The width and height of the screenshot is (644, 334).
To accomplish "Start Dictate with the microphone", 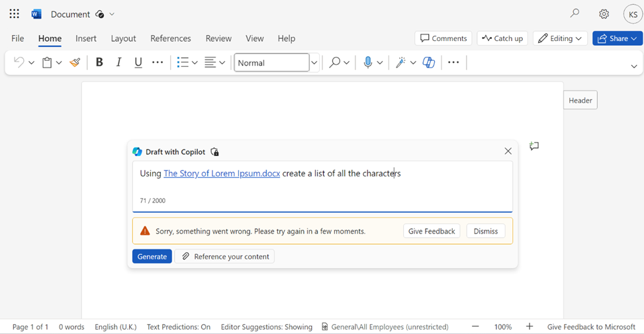I will pos(368,62).
